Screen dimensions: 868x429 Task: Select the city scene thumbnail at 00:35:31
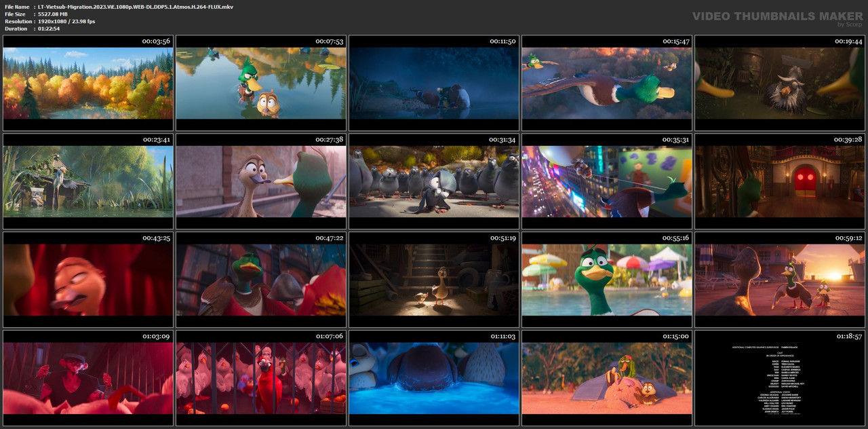click(x=607, y=181)
